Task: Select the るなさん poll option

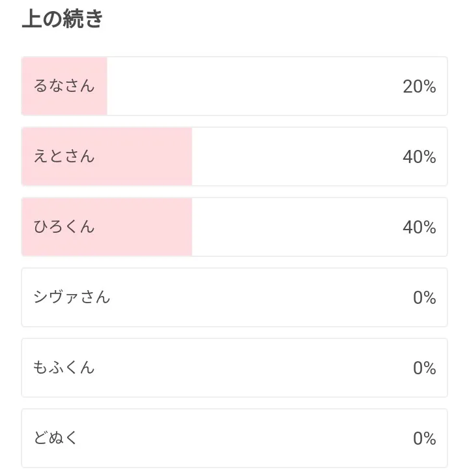Action: coord(64,86)
